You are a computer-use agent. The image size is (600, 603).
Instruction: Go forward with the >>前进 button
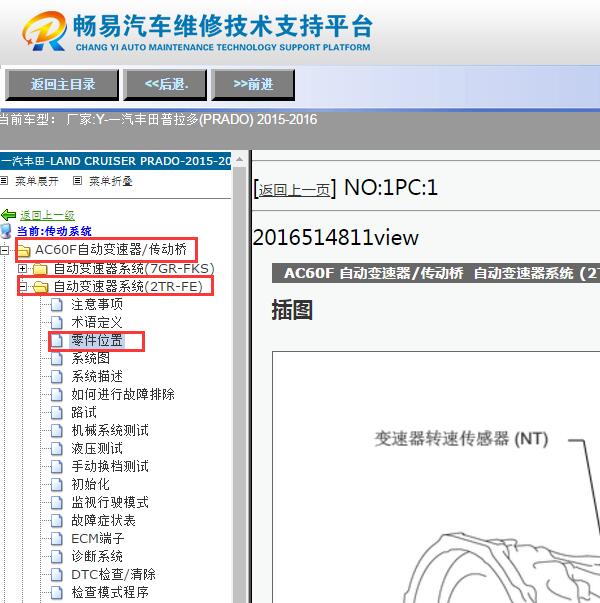point(253,84)
